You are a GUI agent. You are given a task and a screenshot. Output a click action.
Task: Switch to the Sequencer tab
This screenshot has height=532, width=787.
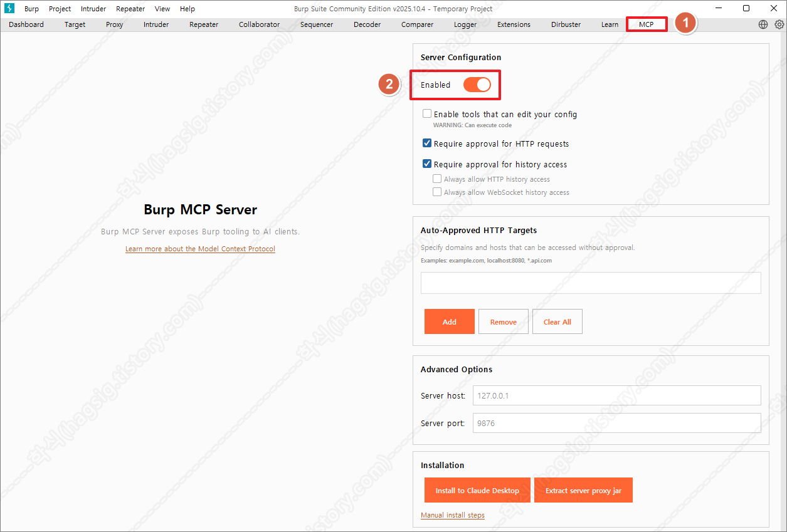click(317, 24)
